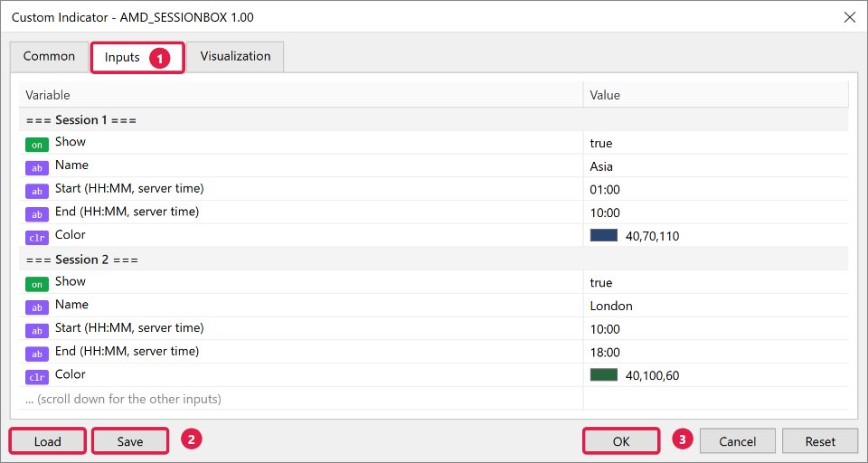Image resolution: width=868 pixels, height=463 pixels.
Task: Click the Cancel button
Action: 738,441
